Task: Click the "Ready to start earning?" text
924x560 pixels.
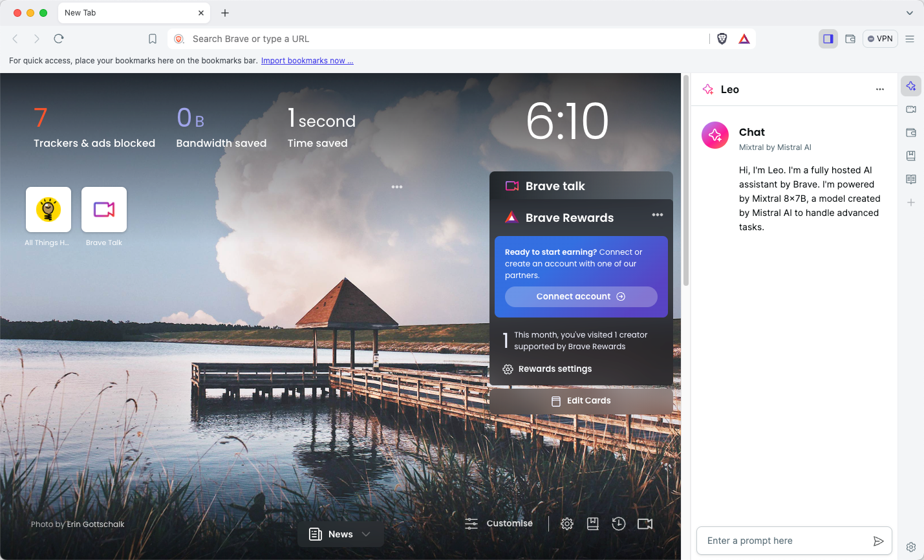Action: click(x=551, y=252)
